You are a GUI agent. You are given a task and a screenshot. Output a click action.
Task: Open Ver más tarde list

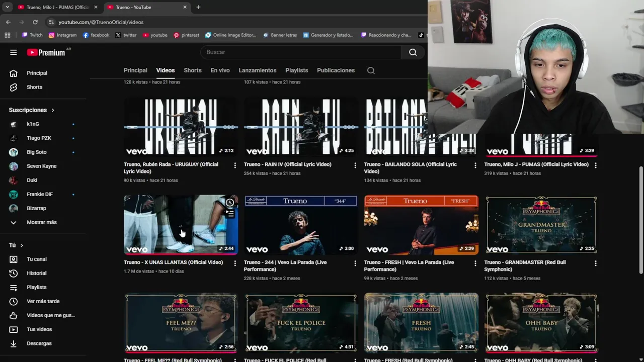43,301
